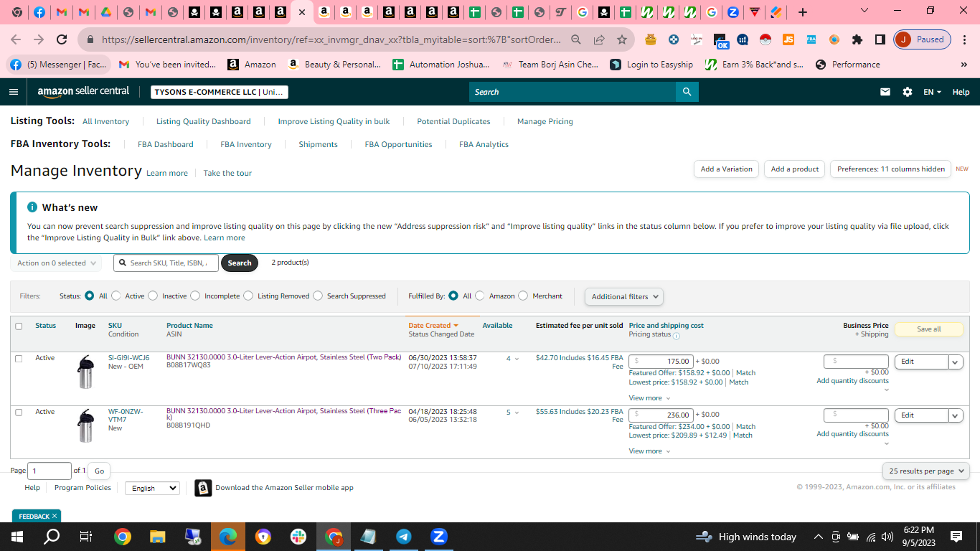Expand View more for the $236.00 listing
The width and height of the screenshot is (980, 551).
[x=649, y=451]
